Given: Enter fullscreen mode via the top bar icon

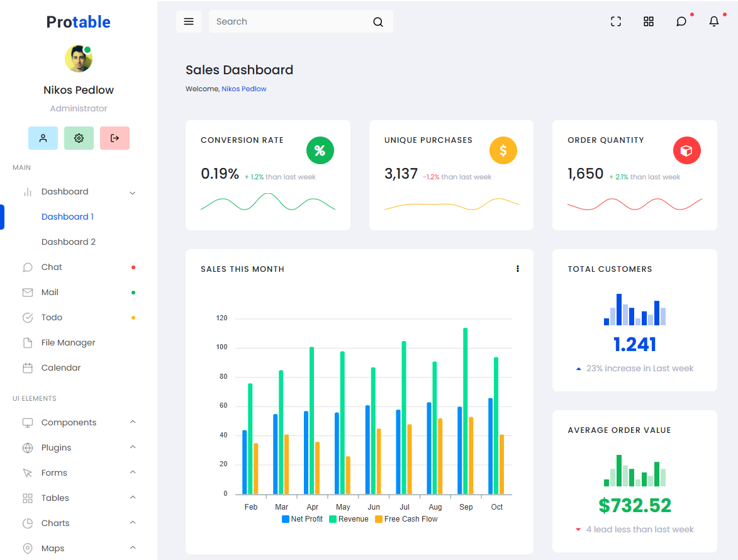Looking at the screenshot, I should (x=616, y=21).
